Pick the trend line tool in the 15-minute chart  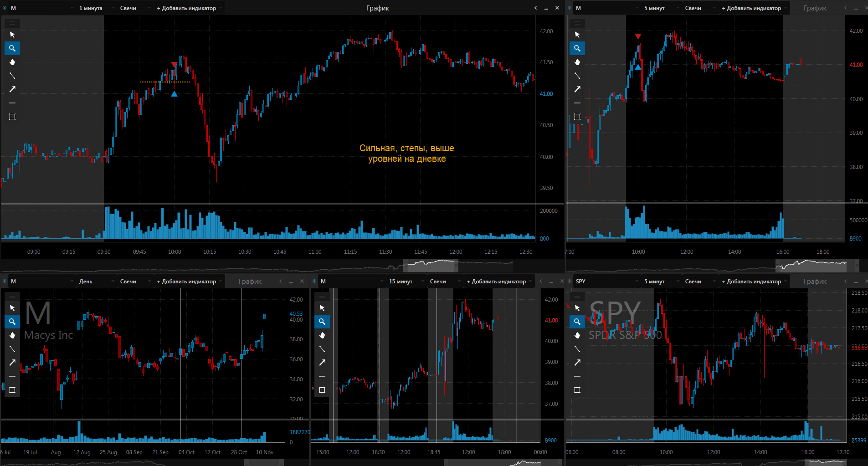[322, 349]
